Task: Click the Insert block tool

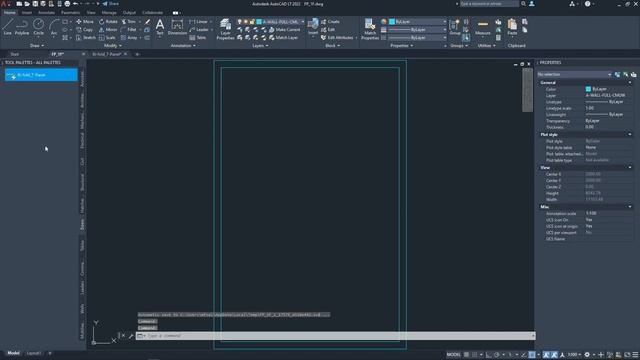Action: click(313, 27)
